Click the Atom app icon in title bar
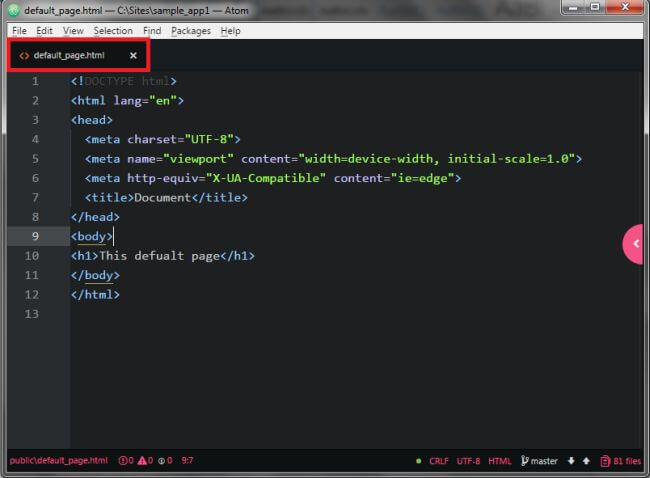This screenshot has height=478, width=650. point(13,10)
